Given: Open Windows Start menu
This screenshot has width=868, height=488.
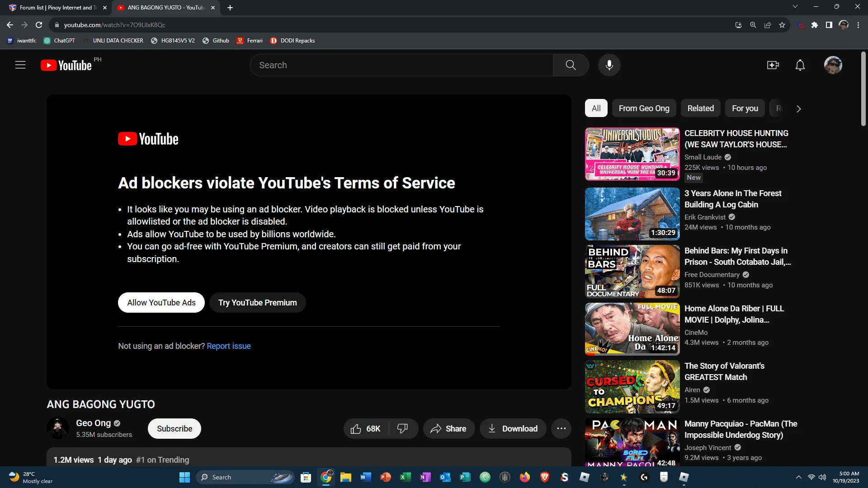Looking at the screenshot, I should pyautogui.click(x=184, y=477).
